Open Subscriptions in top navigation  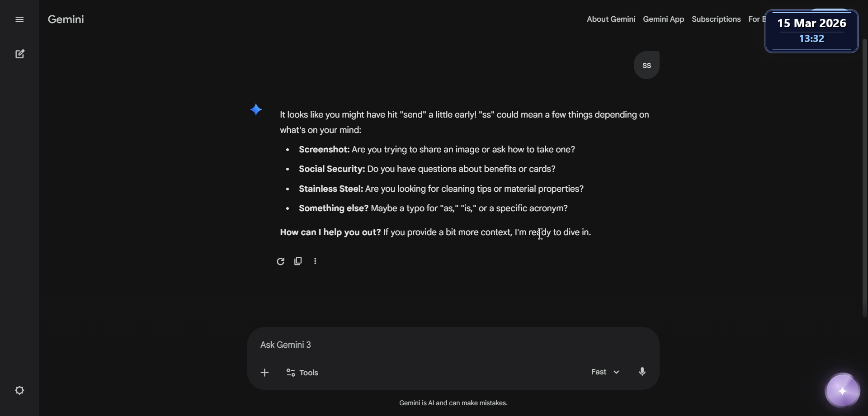[x=716, y=19]
